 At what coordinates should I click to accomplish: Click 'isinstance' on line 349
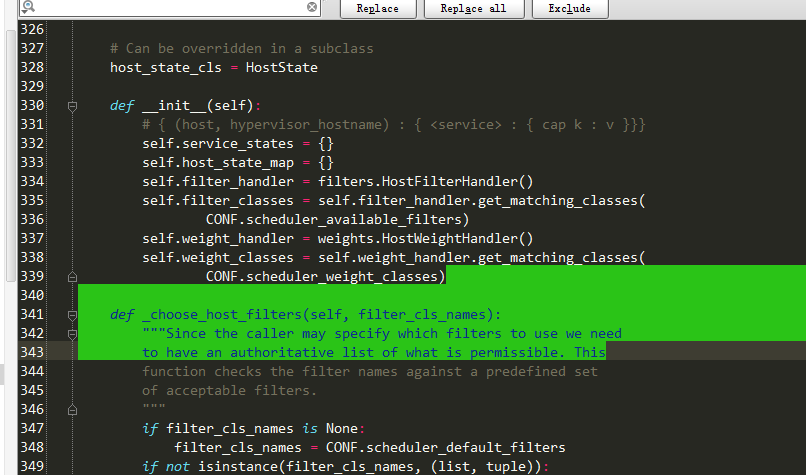click(238, 466)
